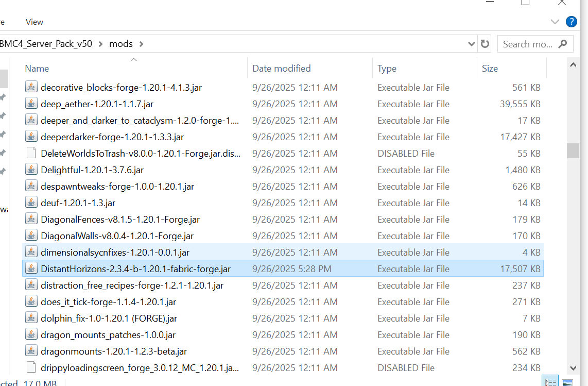Select file decorative_blocks-forge-1.20.1-4.1.3.jar by name
Screen dimensions: 588x386
pyautogui.click(x=121, y=88)
